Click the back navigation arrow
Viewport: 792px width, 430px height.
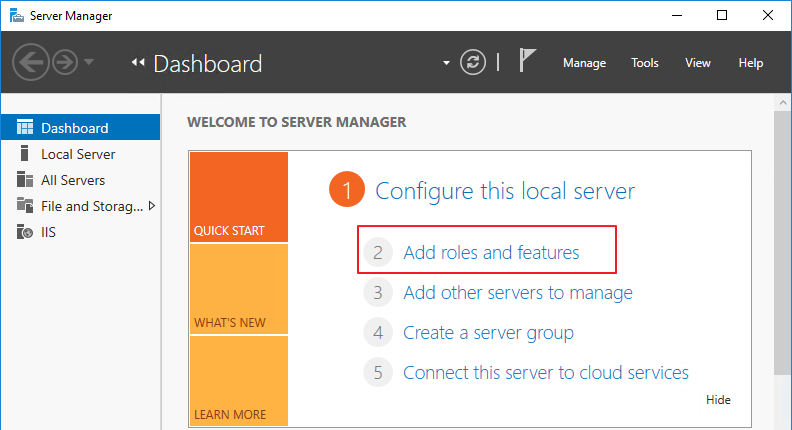[30, 62]
